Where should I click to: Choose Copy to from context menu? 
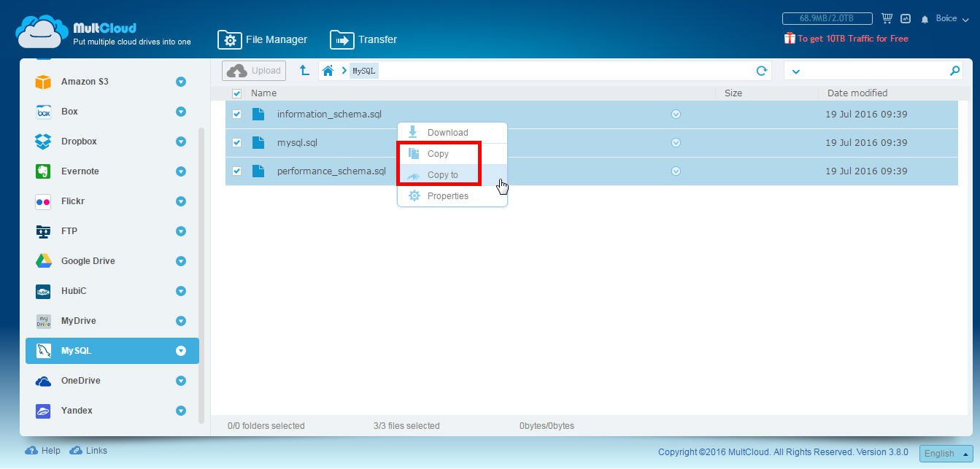[452, 175]
